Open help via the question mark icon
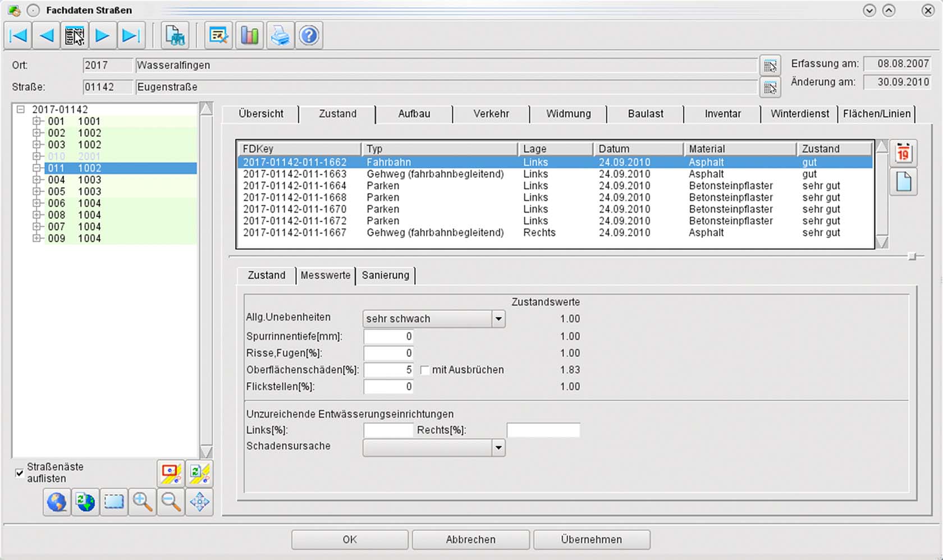The height and width of the screenshot is (560, 943). point(309,35)
